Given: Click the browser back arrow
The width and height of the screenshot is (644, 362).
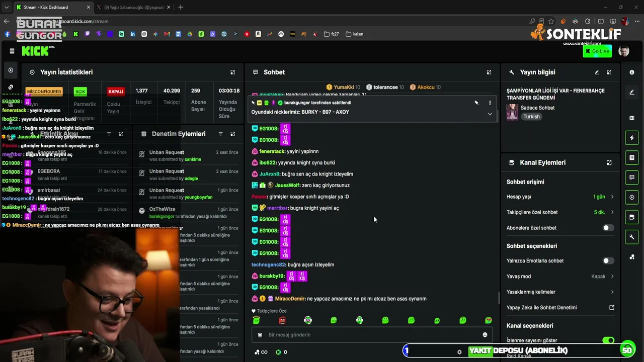Looking at the screenshot, I should tap(7, 22).
